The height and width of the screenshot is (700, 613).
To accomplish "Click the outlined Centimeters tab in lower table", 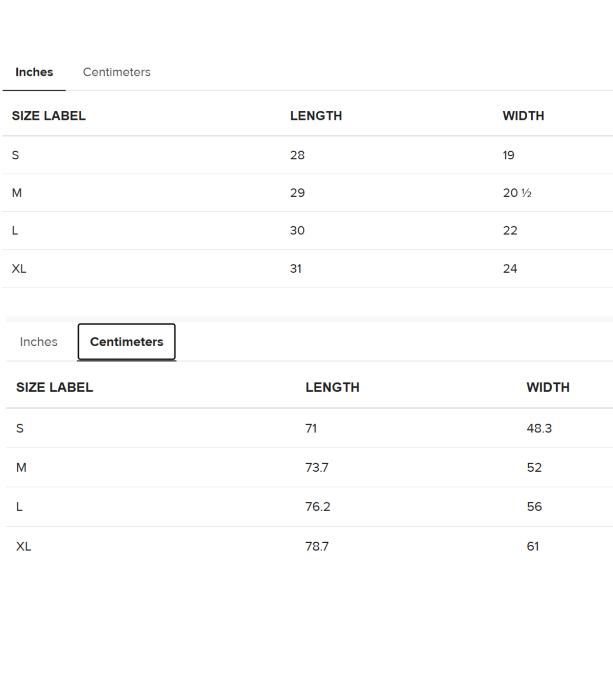I will pos(127,342).
